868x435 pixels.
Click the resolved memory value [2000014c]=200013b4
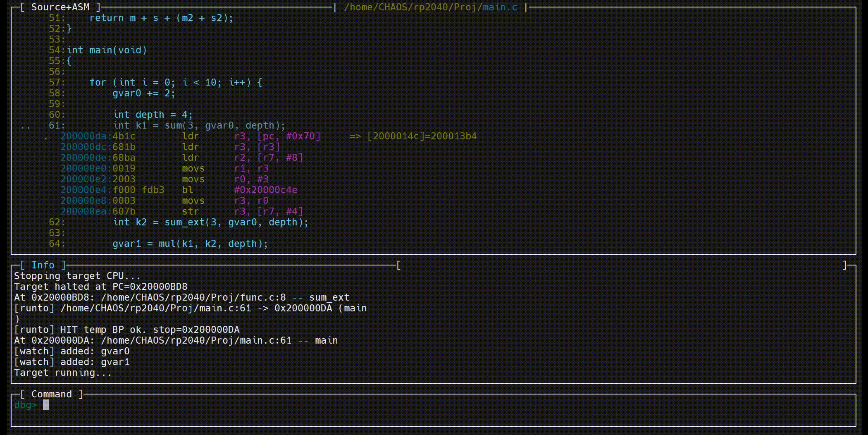[422, 136]
